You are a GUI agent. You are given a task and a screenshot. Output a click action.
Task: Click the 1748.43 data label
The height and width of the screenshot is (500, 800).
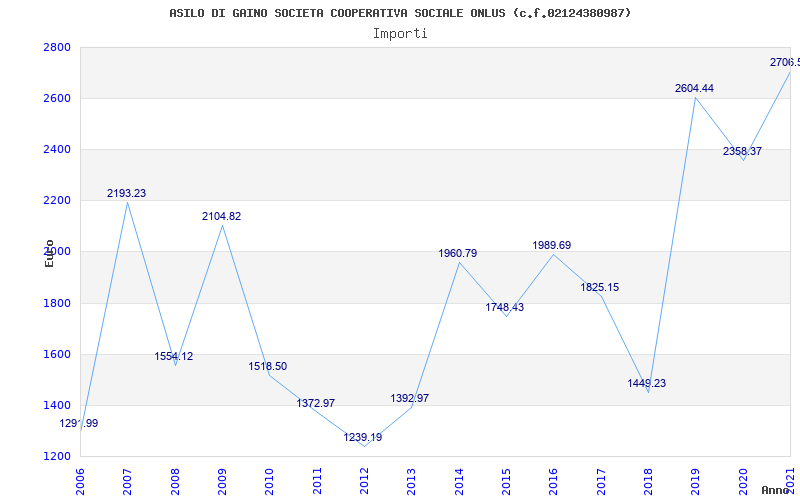click(x=505, y=307)
